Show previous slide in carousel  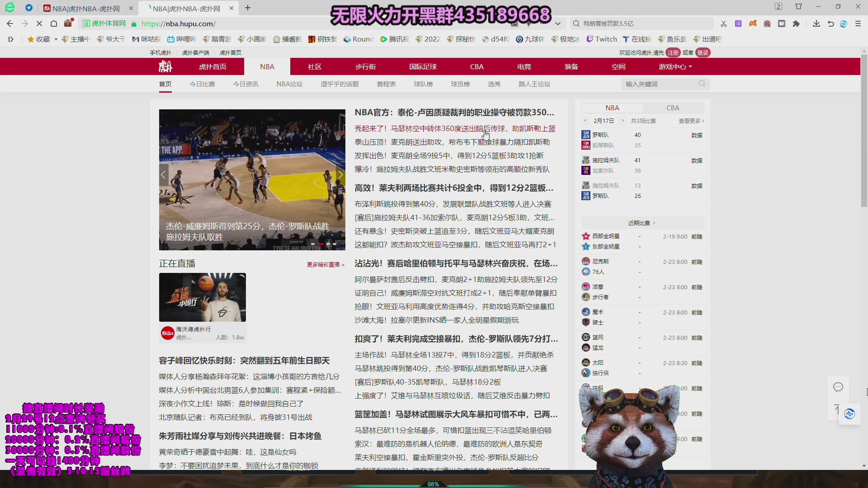click(163, 174)
